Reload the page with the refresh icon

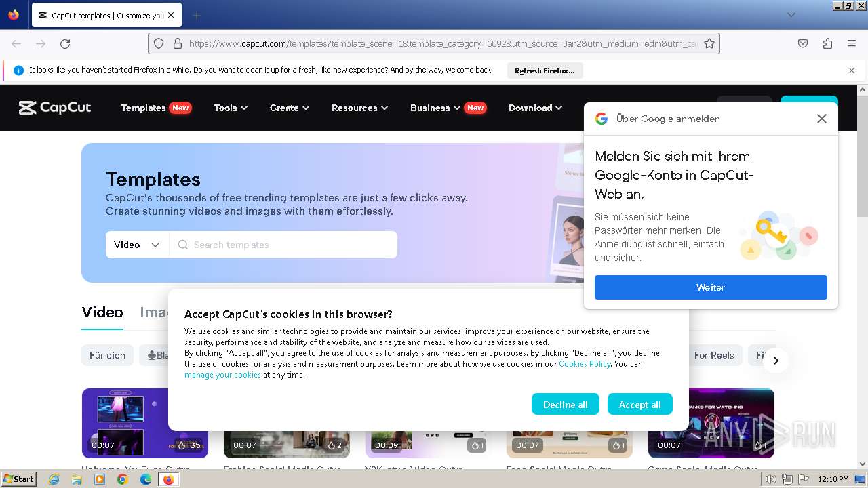click(65, 43)
